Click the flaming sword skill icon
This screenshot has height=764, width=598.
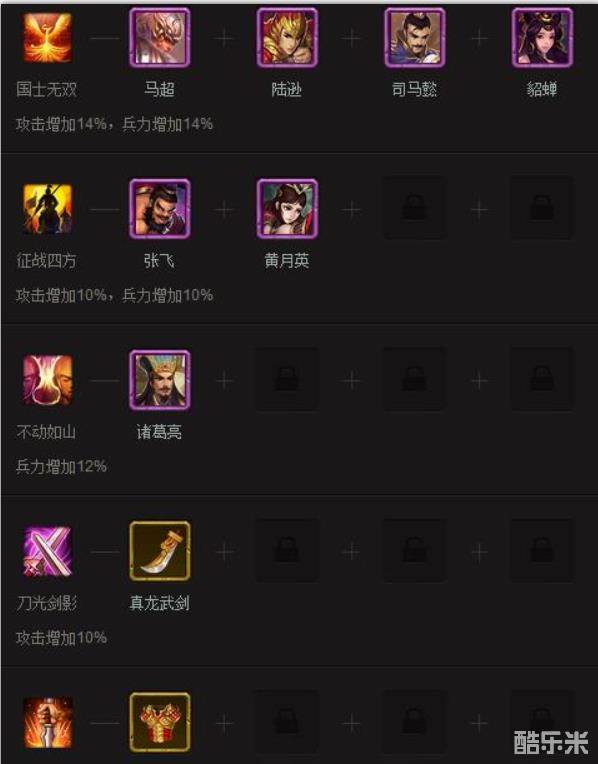click(48, 723)
